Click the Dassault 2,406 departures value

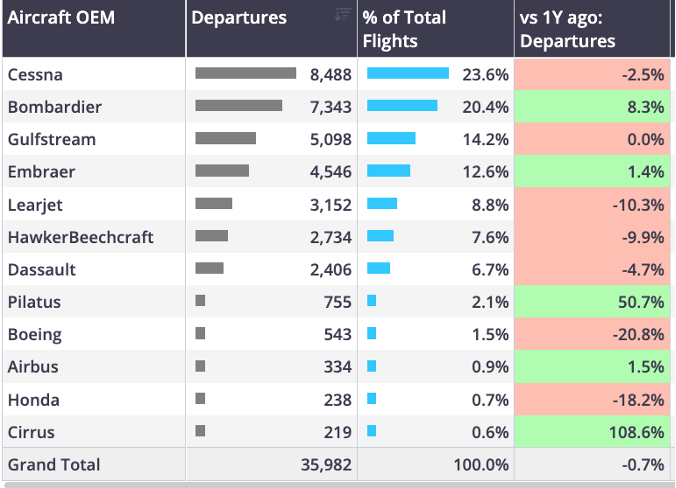(x=331, y=270)
